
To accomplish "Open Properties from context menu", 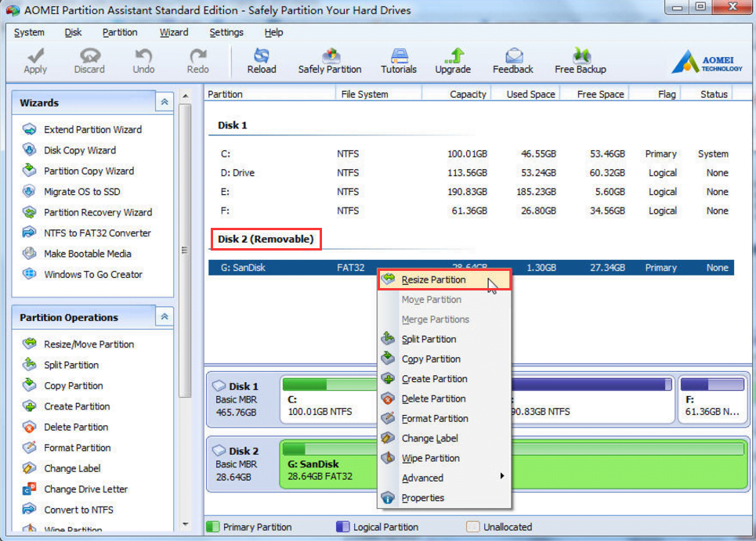I will coord(444,498).
